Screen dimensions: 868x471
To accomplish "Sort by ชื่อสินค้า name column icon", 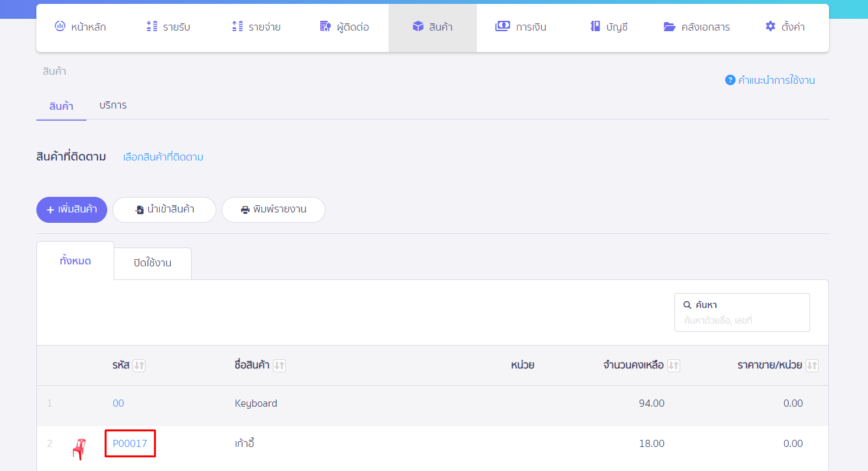I will (x=279, y=366).
